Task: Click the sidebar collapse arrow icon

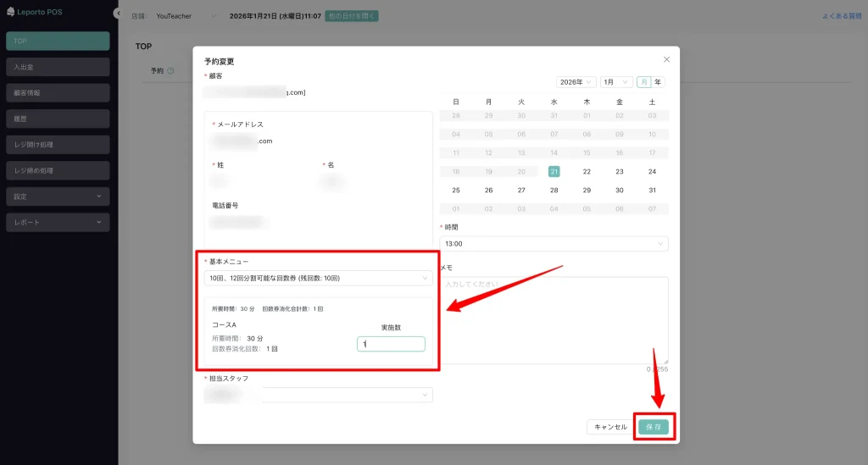Action: point(117,14)
